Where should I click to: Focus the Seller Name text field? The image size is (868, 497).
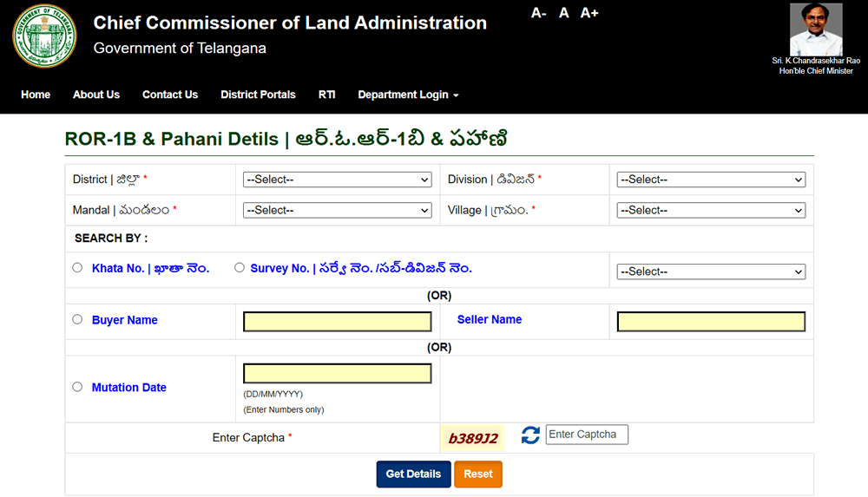[x=711, y=322]
